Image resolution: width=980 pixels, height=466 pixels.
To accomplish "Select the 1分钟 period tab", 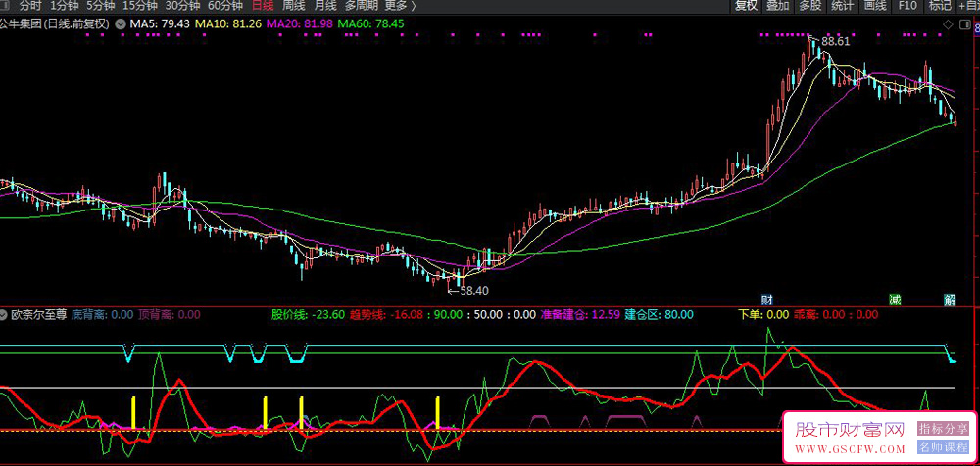I will click(x=64, y=6).
